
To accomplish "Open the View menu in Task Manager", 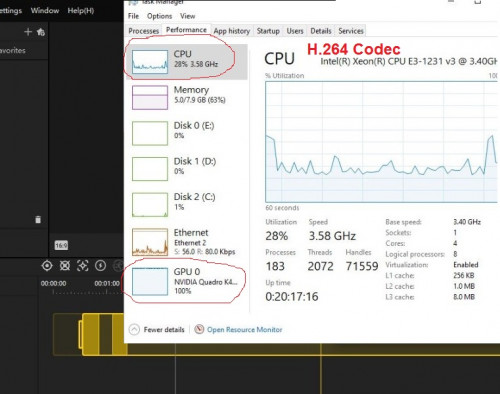I will [x=188, y=16].
